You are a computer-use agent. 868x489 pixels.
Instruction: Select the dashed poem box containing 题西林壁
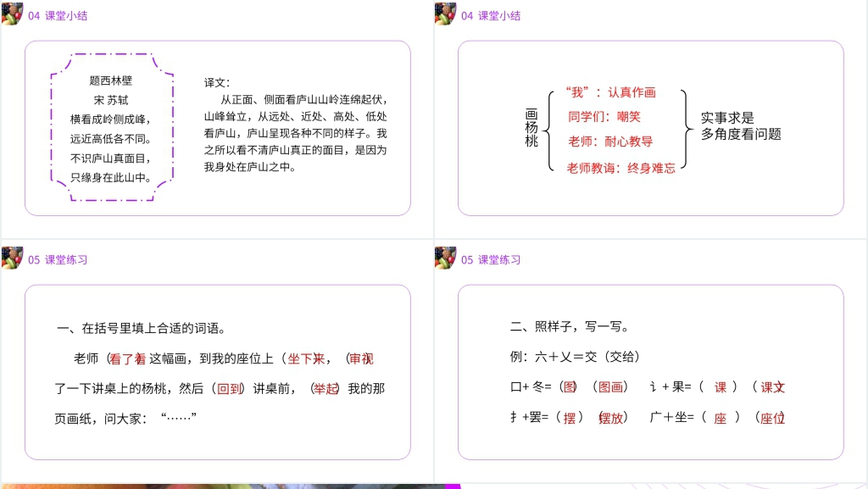click(111, 126)
